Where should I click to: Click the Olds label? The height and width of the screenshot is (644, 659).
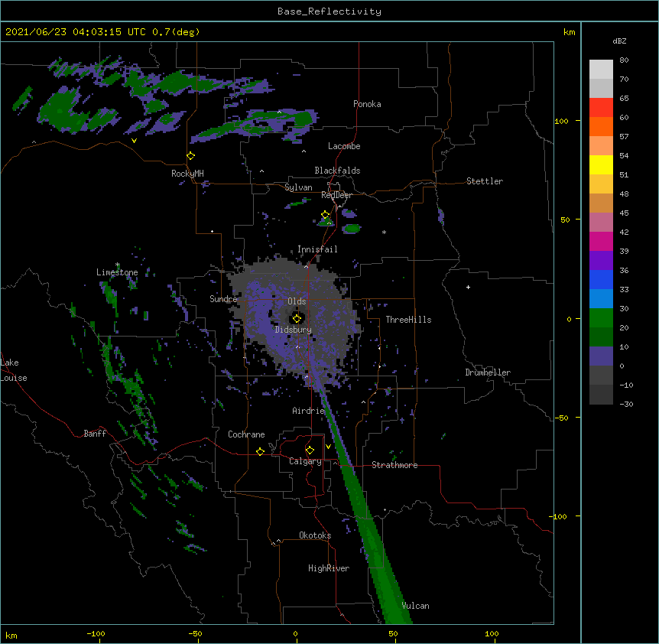297,301
